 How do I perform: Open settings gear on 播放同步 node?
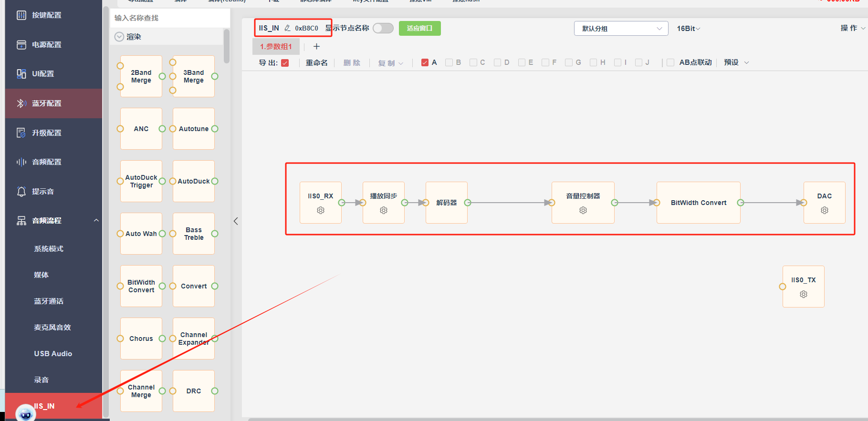384,210
